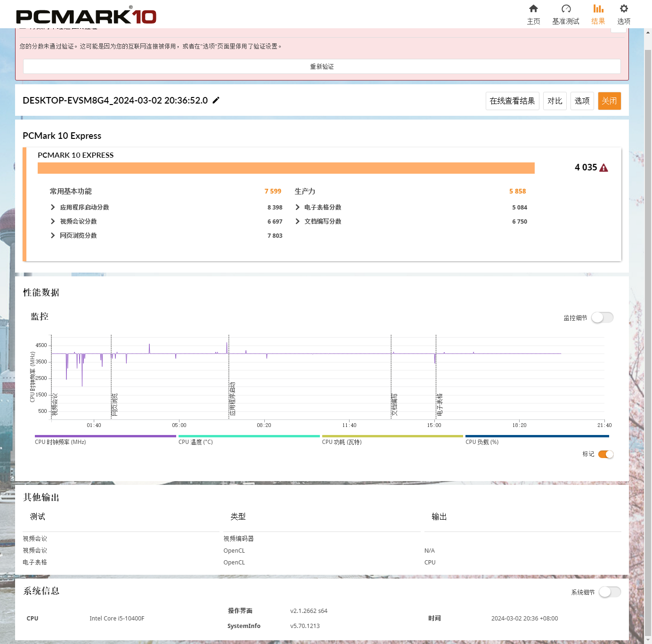Click the overall score 4 035
652x644 pixels.
[586, 167]
